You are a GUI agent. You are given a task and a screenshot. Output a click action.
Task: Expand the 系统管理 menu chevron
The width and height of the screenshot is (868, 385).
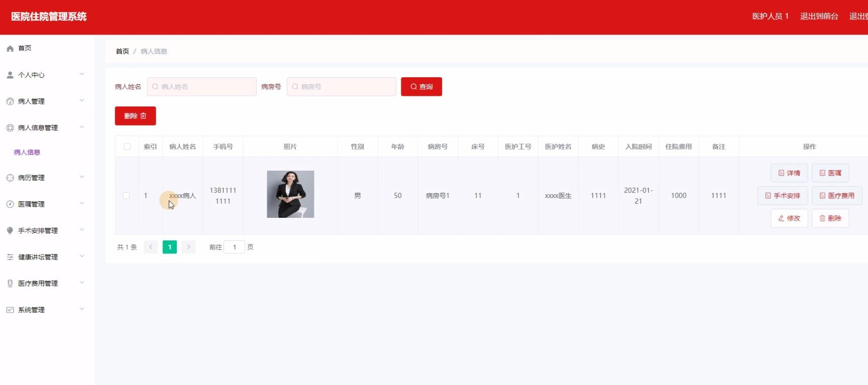[82, 309]
